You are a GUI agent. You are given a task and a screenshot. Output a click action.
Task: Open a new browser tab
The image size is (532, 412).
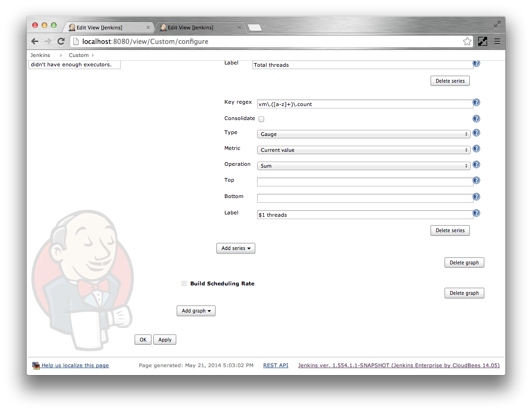(x=255, y=28)
